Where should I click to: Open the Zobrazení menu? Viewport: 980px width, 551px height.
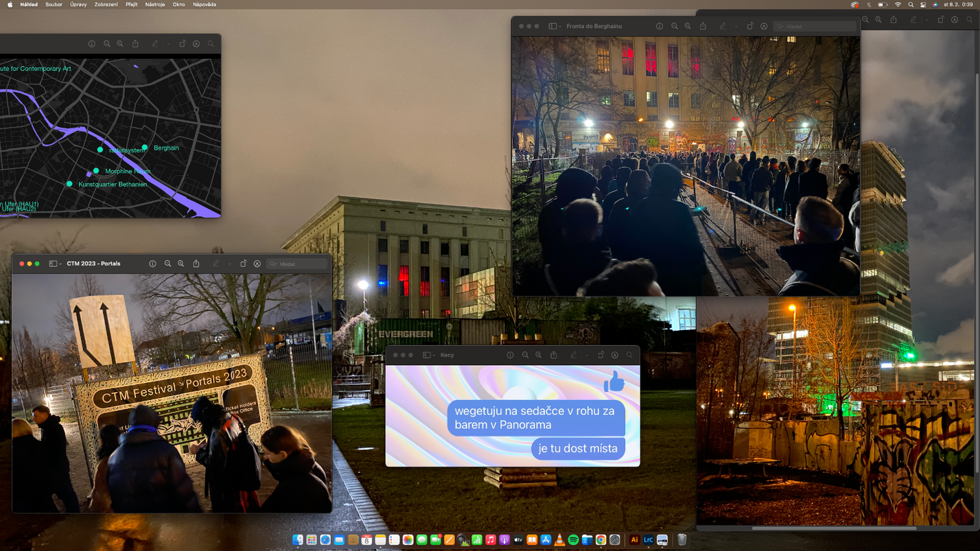point(106,4)
